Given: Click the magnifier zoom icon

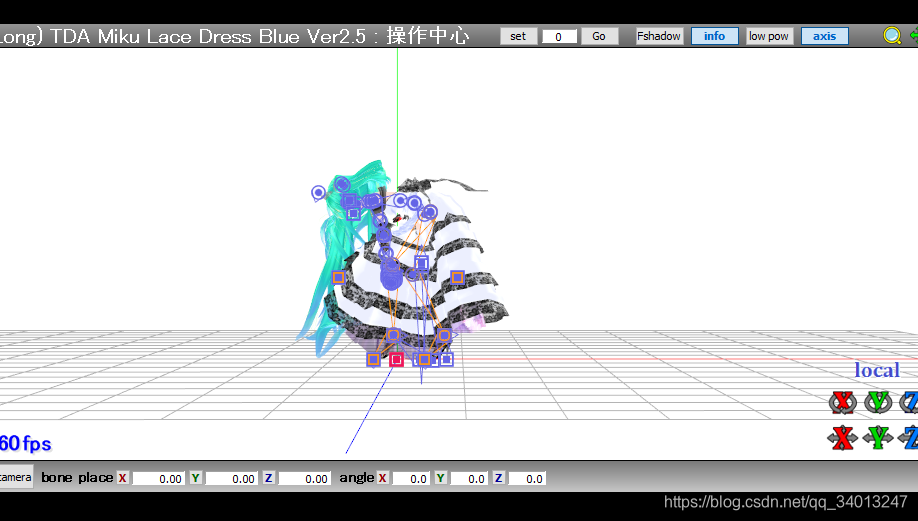Looking at the screenshot, I should 892,36.
